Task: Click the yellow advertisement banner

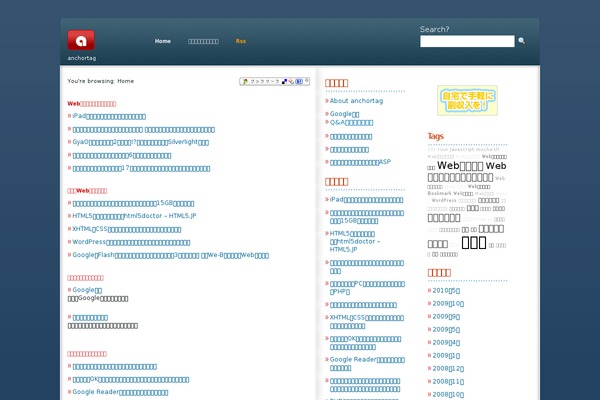Action: [467, 100]
